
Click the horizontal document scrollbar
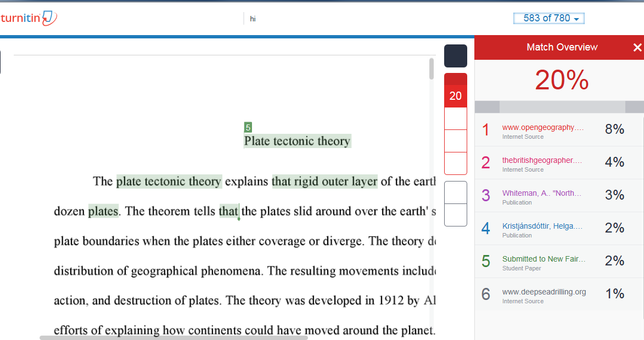tap(173, 338)
